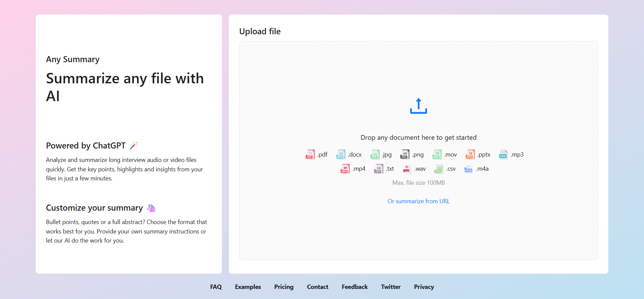
Task: Click the 'Upload file' heading
Action: [x=260, y=31]
